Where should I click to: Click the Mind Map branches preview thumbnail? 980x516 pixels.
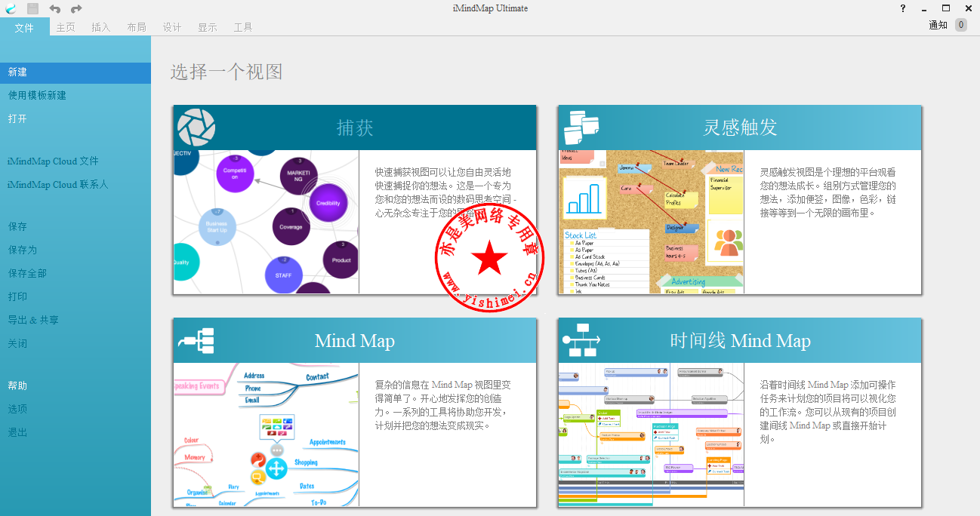(266, 435)
